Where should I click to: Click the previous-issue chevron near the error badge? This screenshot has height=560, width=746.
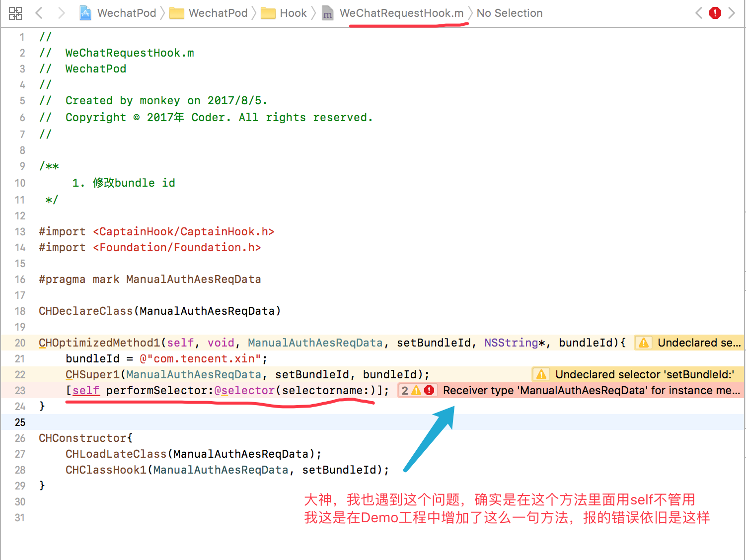698,13
